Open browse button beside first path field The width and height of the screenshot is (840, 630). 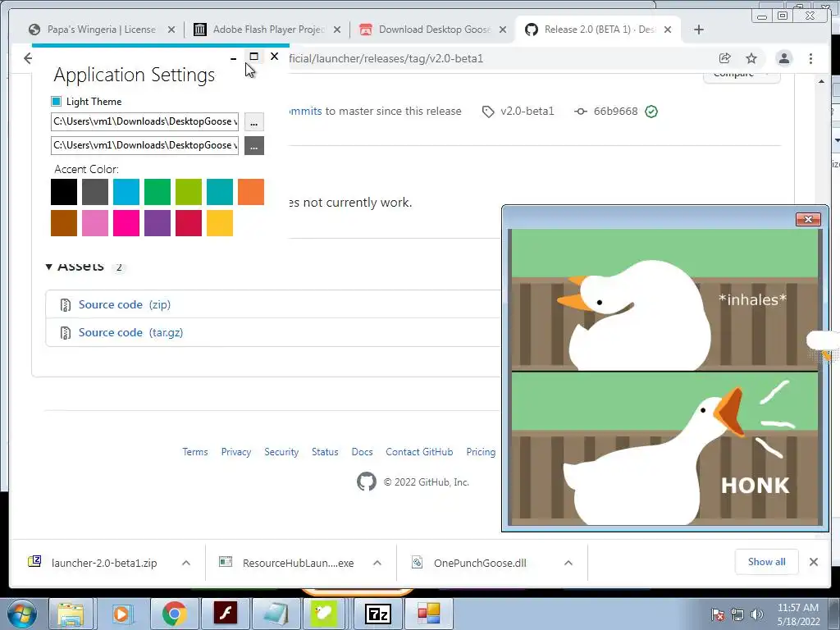point(254,121)
